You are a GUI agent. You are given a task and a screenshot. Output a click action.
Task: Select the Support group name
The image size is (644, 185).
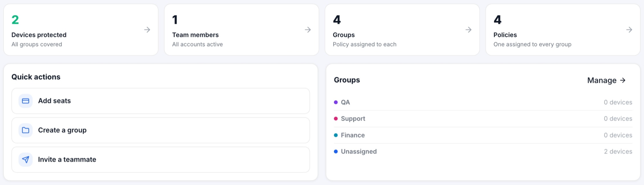point(353,119)
